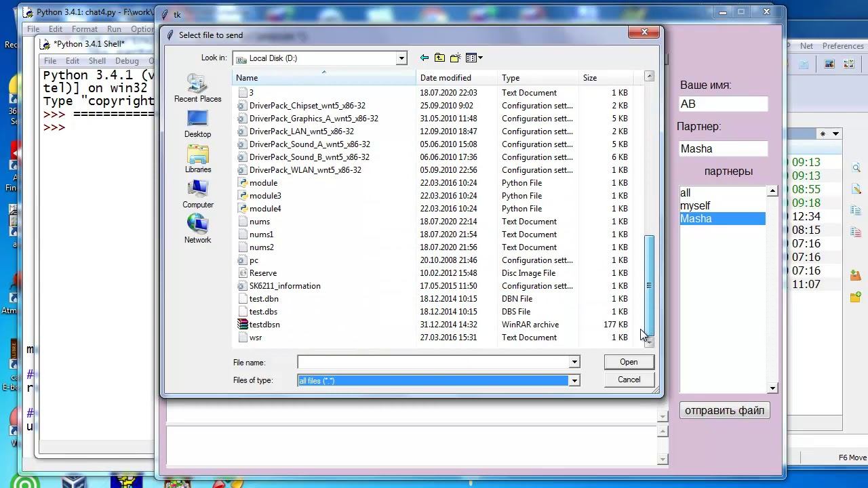Click partners list scroll up arrow

tap(772, 192)
